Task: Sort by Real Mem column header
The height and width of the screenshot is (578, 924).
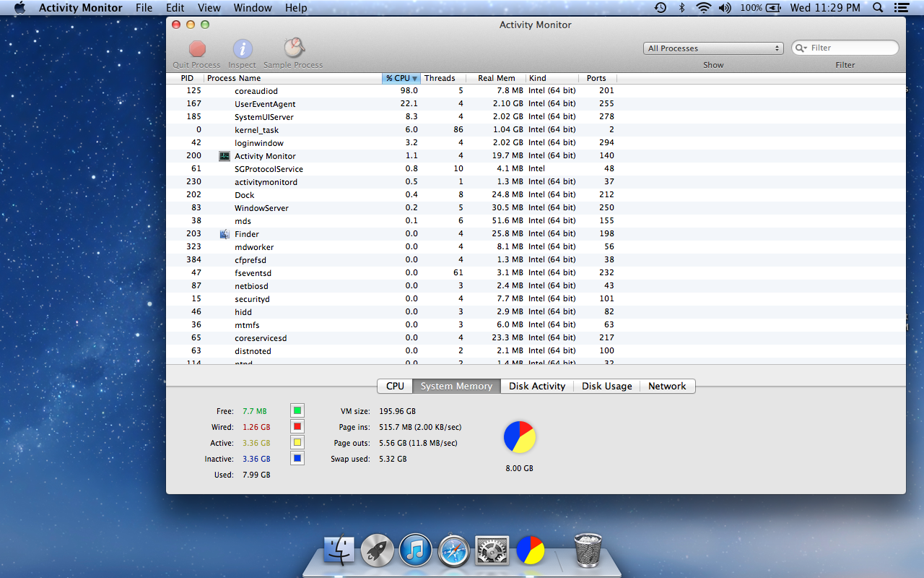Action: 496,78
